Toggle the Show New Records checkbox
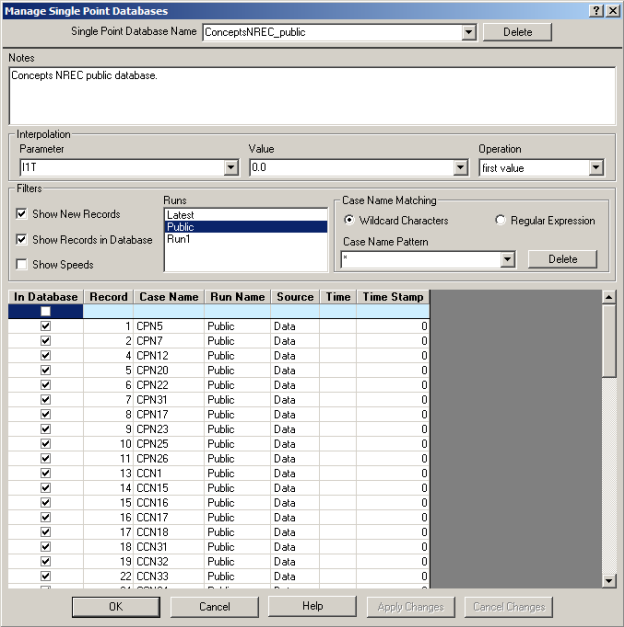Image resolution: width=624 pixels, height=627 pixels. (x=23, y=214)
